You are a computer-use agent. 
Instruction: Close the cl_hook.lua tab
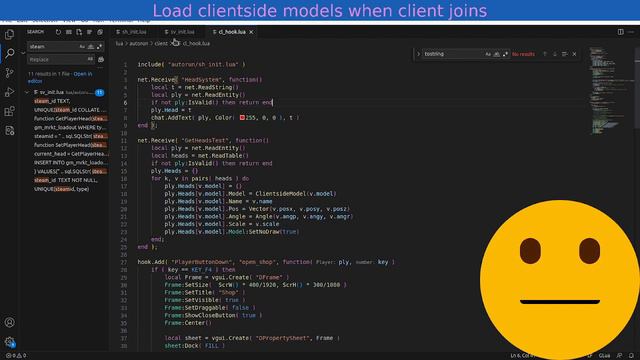tap(251, 32)
